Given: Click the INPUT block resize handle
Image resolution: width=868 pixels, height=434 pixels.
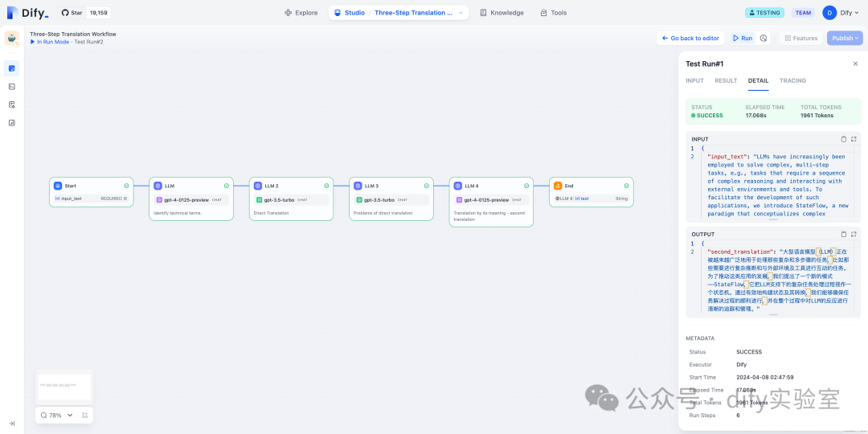Looking at the screenshot, I should [x=773, y=219].
